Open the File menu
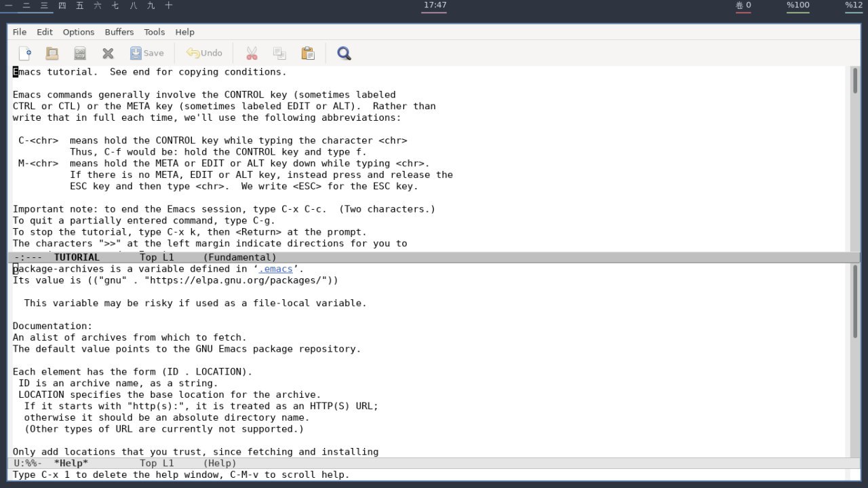 point(20,32)
